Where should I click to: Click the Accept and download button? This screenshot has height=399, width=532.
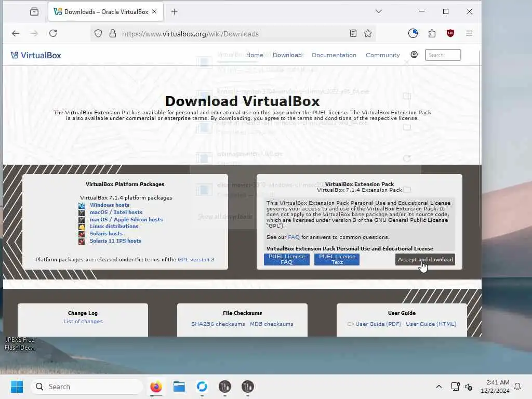(x=425, y=260)
